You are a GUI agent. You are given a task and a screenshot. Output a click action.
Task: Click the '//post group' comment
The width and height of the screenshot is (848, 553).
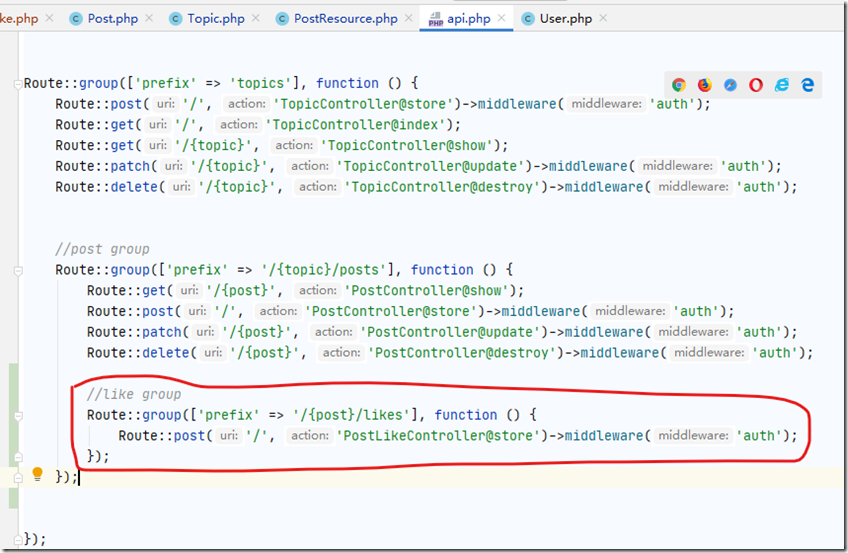(102, 249)
